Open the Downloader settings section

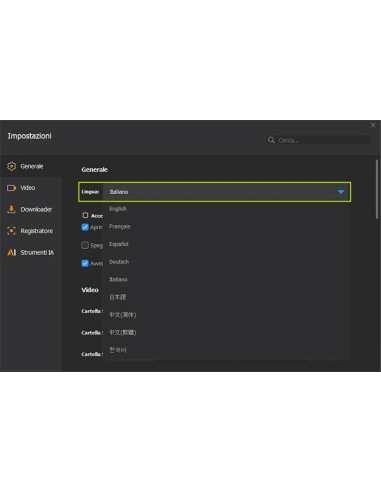(x=31, y=209)
